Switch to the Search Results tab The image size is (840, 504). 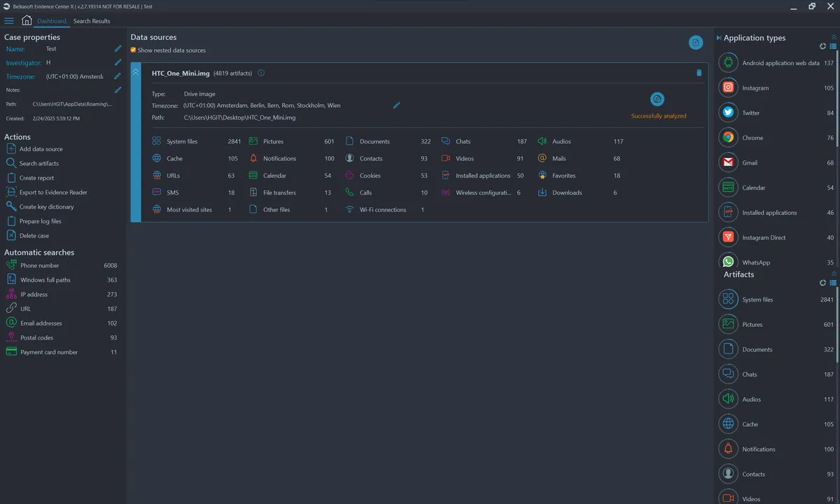pyautogui.click(x=92, y=21)
